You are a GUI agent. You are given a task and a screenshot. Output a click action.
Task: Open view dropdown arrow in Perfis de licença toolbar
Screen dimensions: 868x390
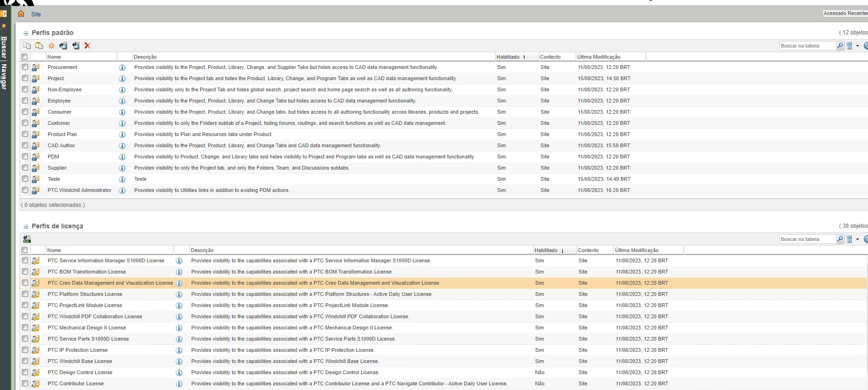tap(857, 239)
